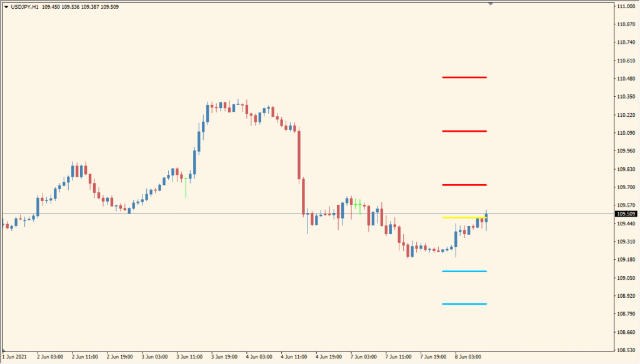
Task: Select the chart shift triangle marker on top edge
Action: 491,4
